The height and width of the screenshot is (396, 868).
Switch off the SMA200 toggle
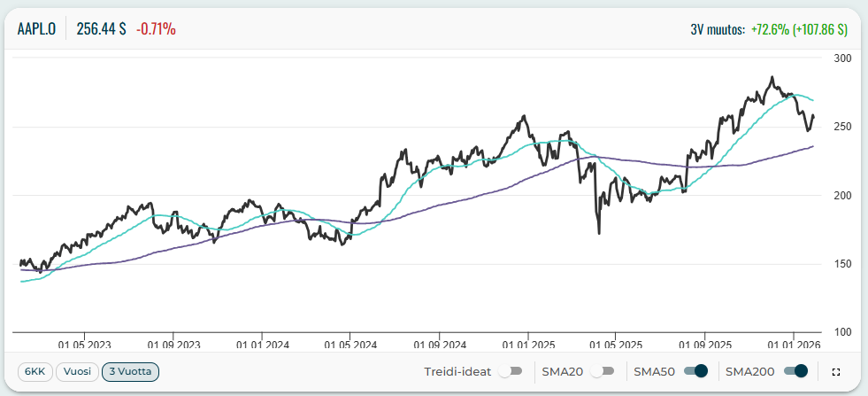[796, 372]
